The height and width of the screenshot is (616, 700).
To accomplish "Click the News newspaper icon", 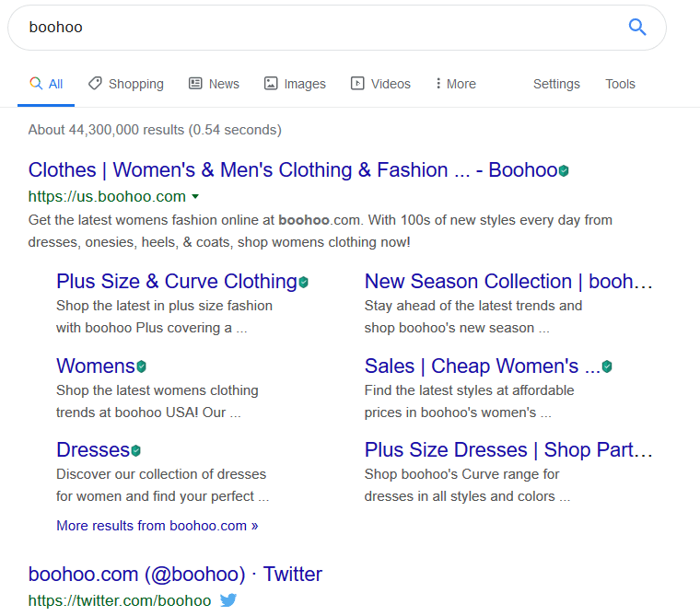I will coord(195,84).
